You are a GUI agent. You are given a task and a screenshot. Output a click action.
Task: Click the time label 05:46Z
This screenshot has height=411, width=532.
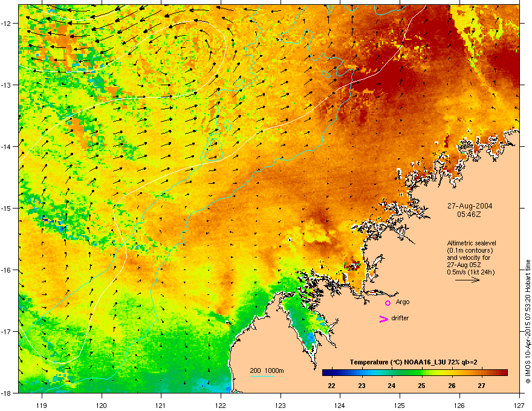point(469,215)
